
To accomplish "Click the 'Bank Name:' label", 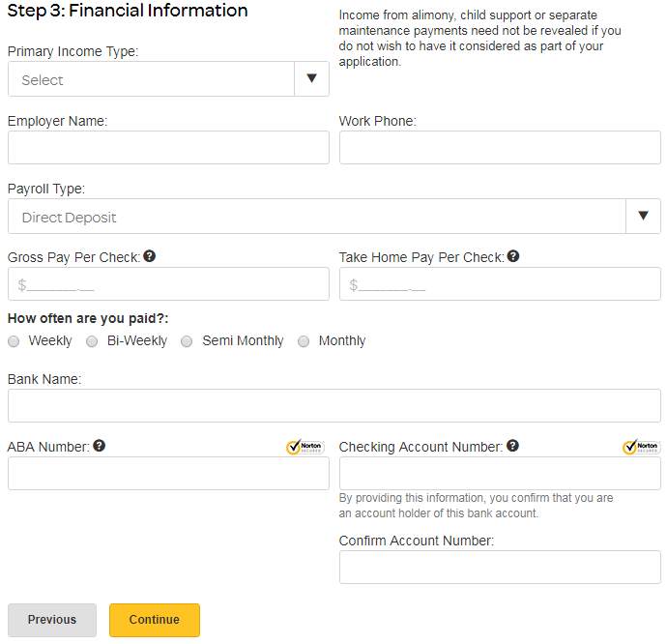I will (x=44, y=379).
